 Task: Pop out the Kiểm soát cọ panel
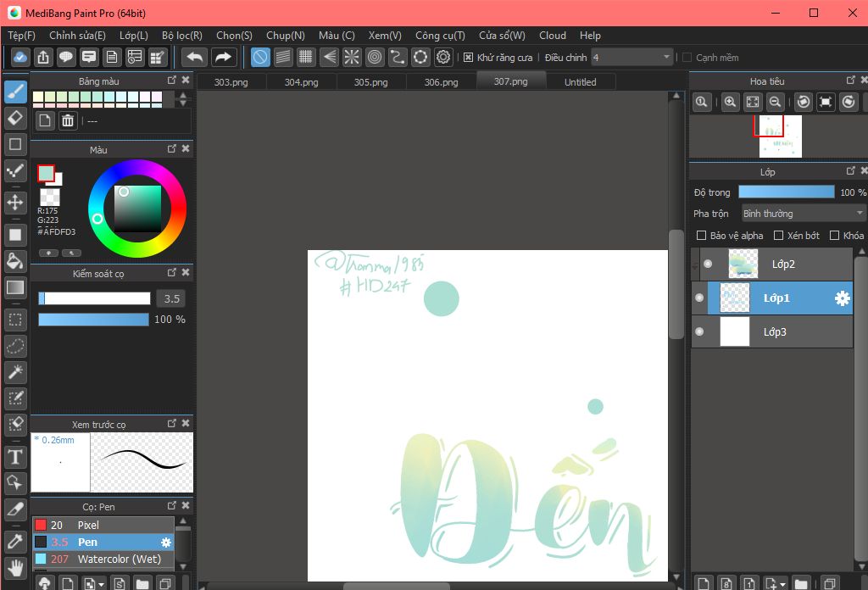171,272
